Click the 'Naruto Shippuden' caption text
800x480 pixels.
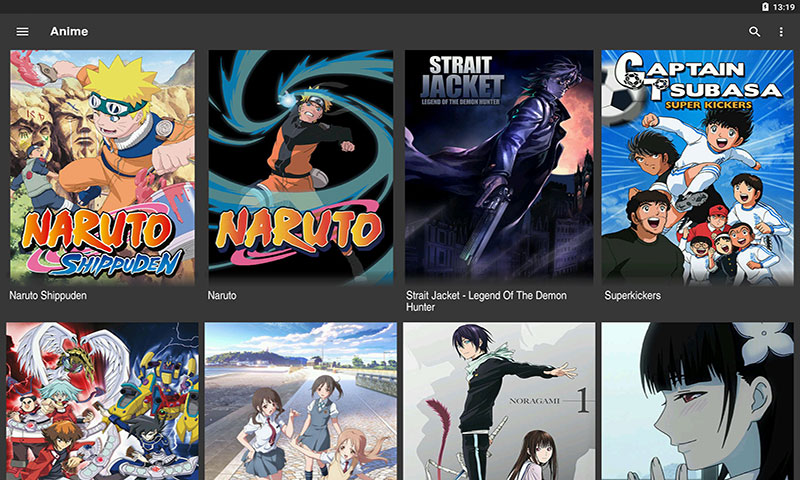tap(48, 296)
